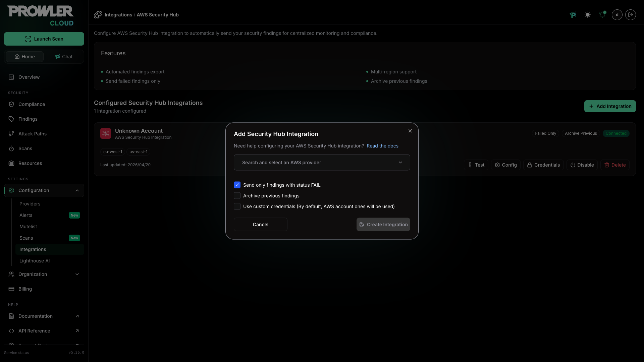Viewport: 644px width, 362px height.
Task: Click the Archive Previous badge
Action: [x=581, y=133]
